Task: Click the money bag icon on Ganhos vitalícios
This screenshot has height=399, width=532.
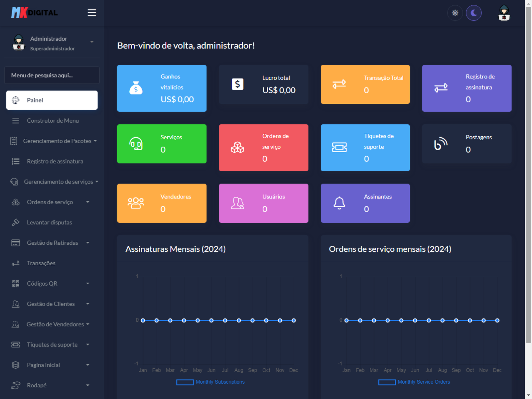Action: [x=136, y=88]
